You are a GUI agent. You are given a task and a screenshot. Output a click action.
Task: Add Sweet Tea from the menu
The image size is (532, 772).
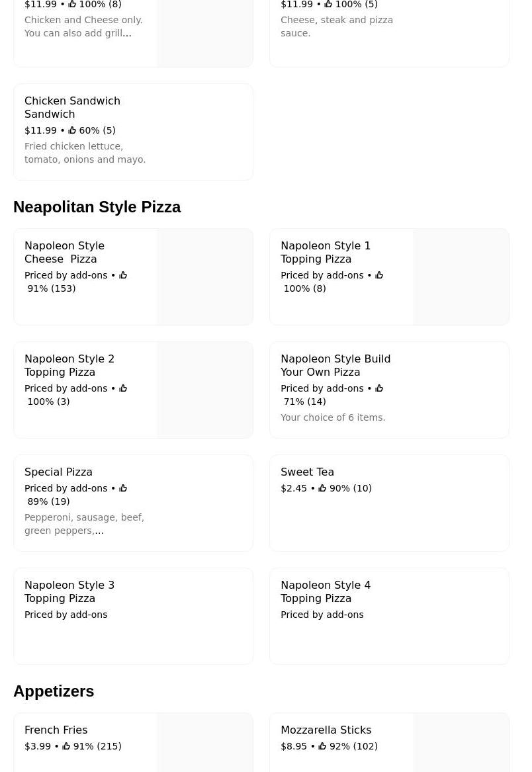(x=307, y=472)
